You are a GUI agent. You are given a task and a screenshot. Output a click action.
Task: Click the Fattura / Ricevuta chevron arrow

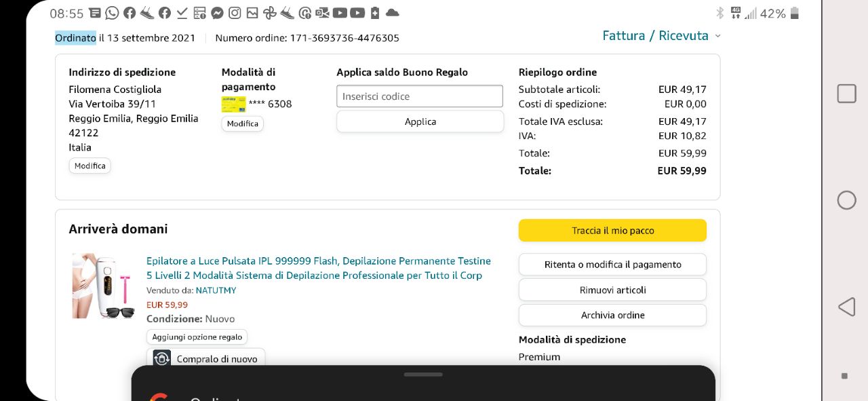click(718, 36)
